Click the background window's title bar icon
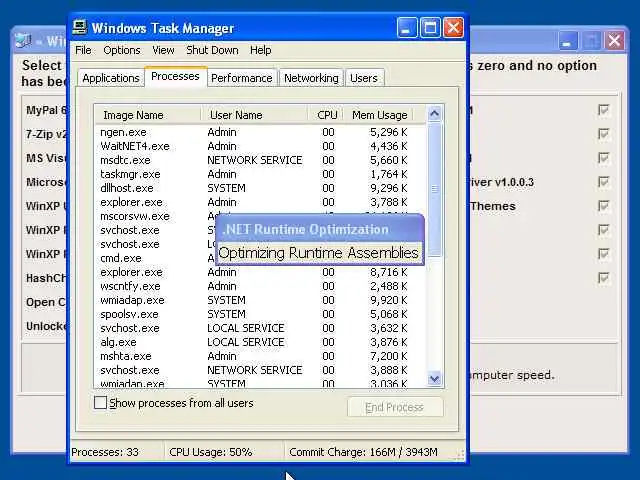This screenshot has height=480, width=640. pos(23,40)
